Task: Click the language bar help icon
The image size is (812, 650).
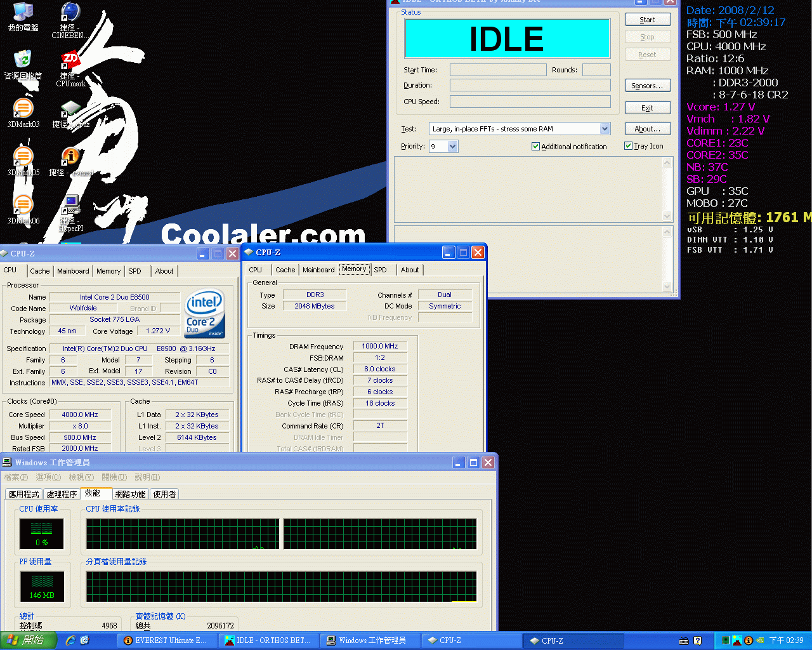Action: click(x=698, y=640)
